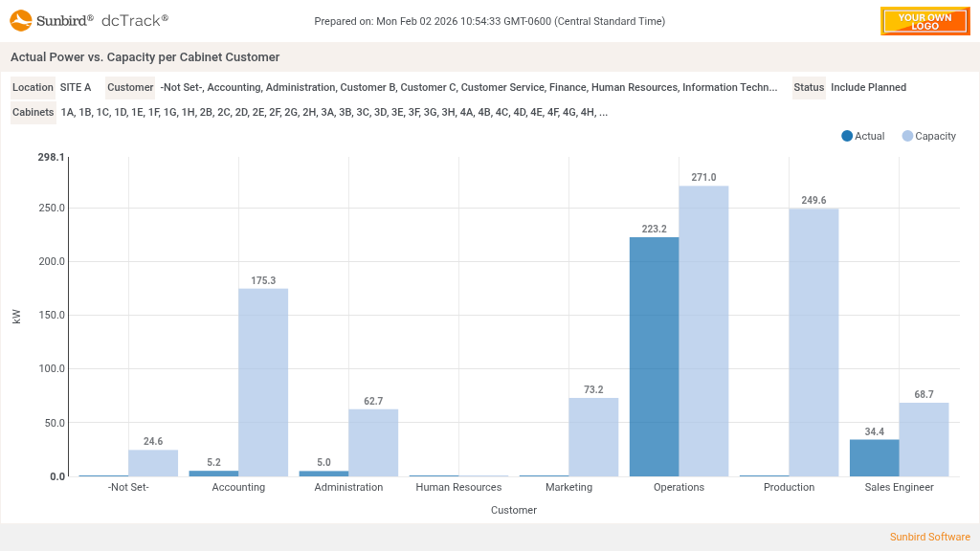Click the Human Resources axis label
Viewport: 980px width, 551px height.
(x=458, y=487)
